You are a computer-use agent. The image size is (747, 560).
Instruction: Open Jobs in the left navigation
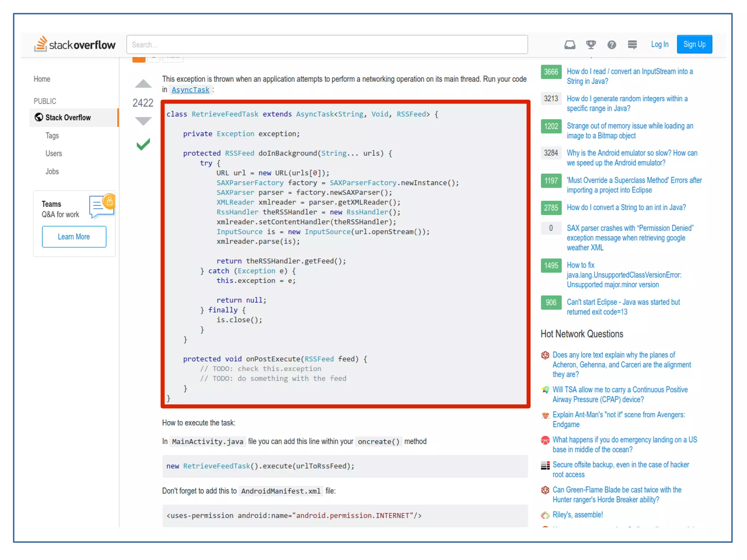(52, 171)
